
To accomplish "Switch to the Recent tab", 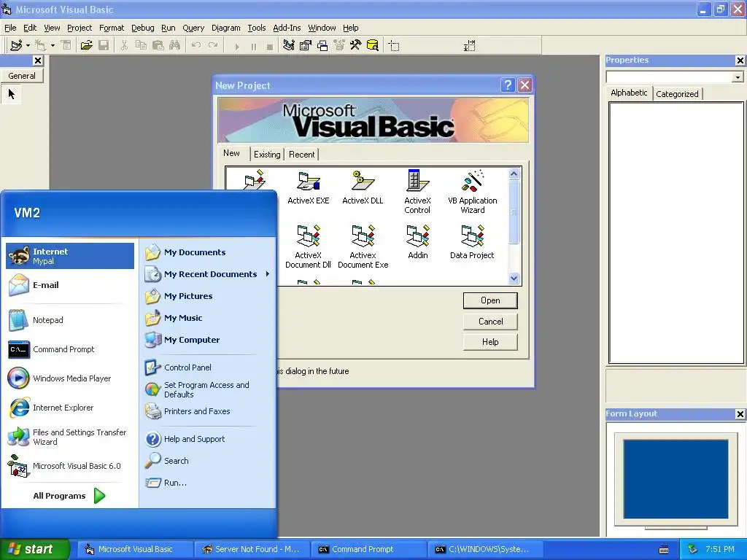I will click(x=301, y=155).
